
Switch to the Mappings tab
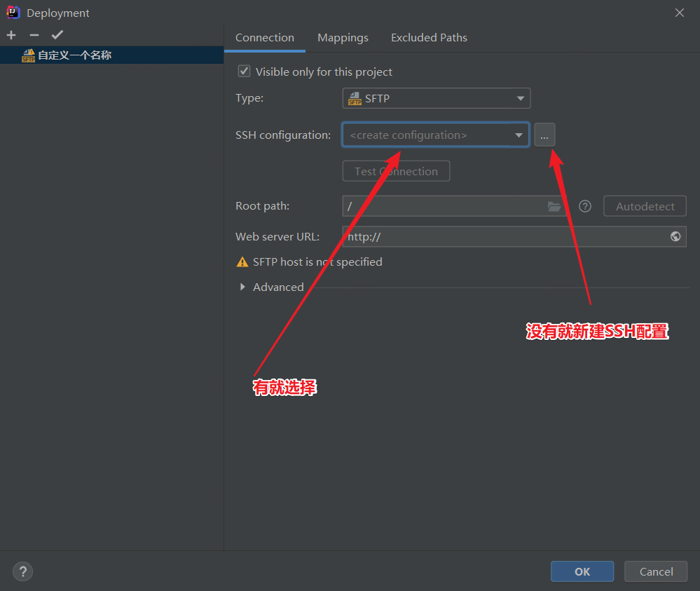tap(343, 38)
